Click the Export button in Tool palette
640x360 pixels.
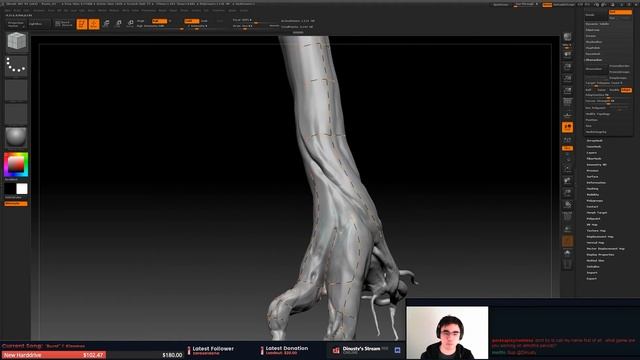click(x=591, y=279)
